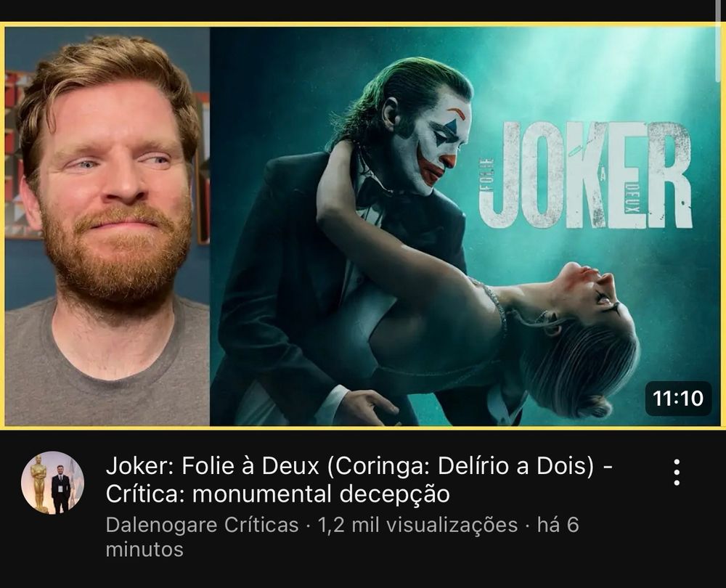Click the 'Crítica: monumental decepção' title line

pos(278,494)
